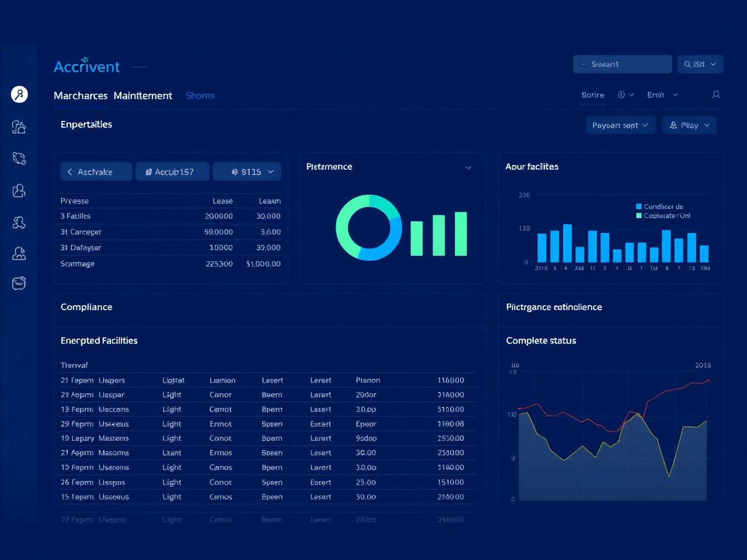Viewport: 747px width, 560px height.
Task: Select the 21 Fepem Llagors row
Action: (268, 380)
